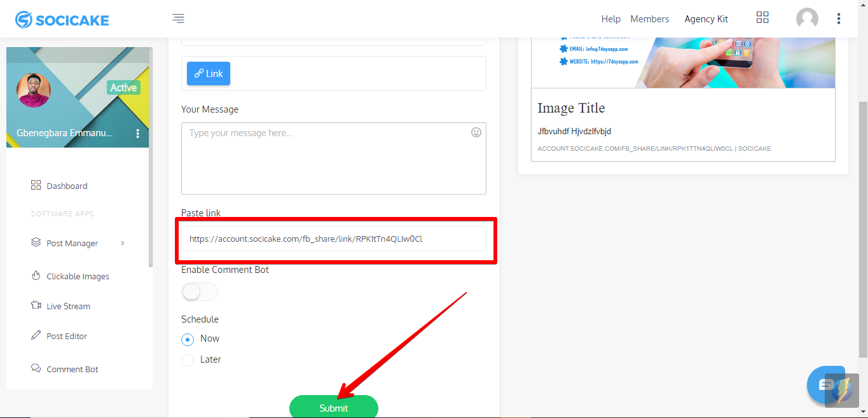Select the Later schedule option
The image size is (868, 418).
188,360
